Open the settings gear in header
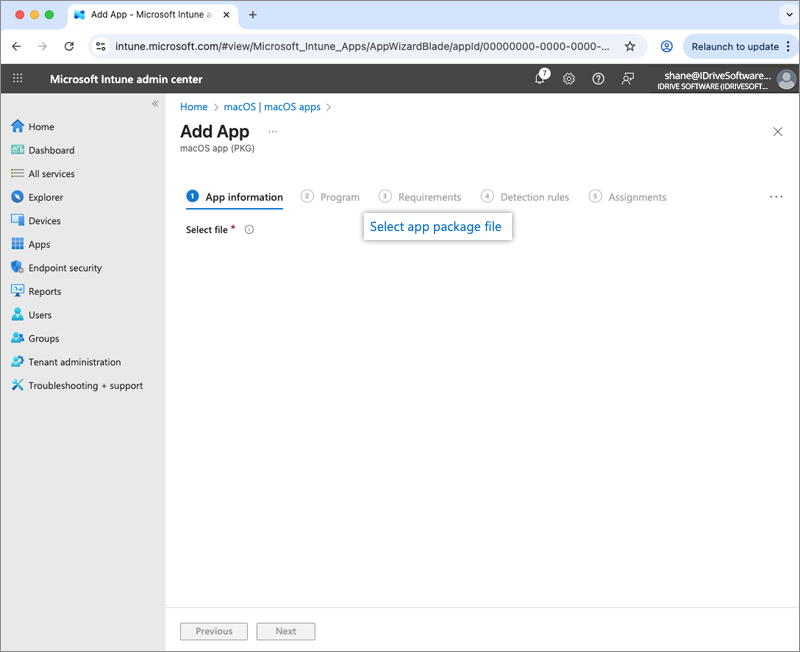 point(569,79)
